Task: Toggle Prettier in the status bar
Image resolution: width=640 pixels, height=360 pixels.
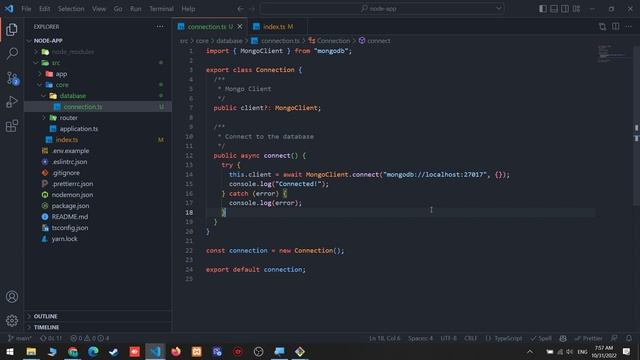Action: (589, 338)
